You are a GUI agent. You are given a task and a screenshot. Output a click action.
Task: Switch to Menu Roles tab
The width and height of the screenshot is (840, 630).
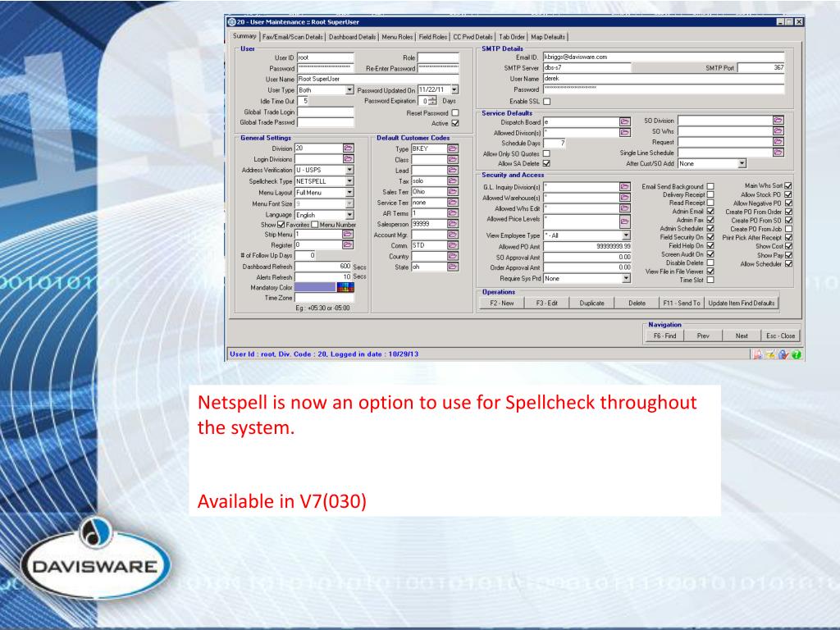tap(397, 37)
